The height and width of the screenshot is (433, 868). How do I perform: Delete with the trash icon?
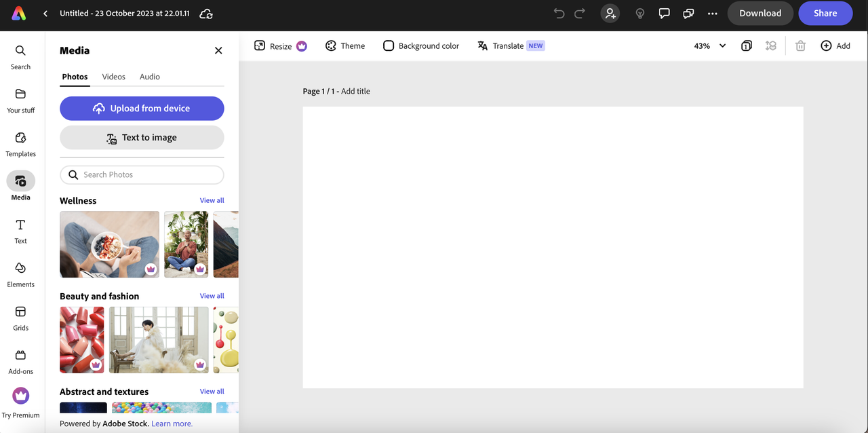(x=800, y=46)
